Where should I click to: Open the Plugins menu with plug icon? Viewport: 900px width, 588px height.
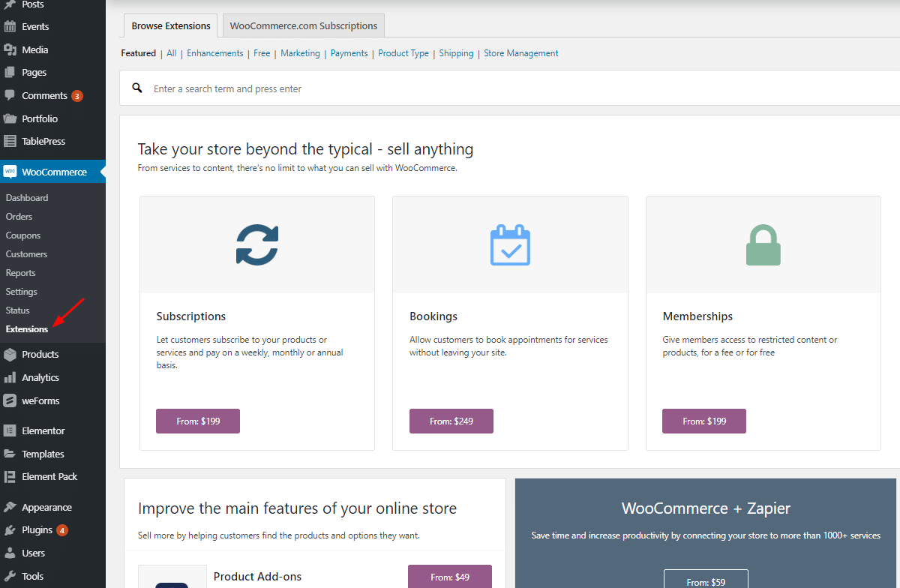click(10, 529)
